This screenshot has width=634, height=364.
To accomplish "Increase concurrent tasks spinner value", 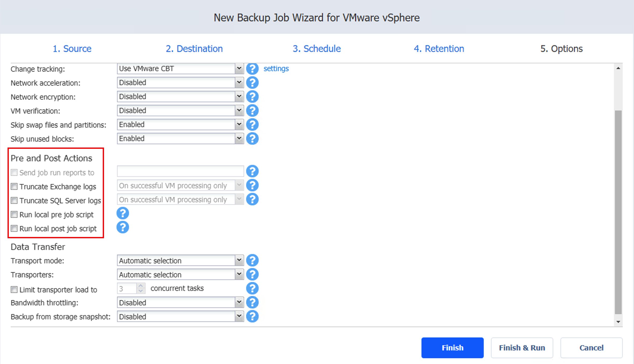I will (141, 286).
